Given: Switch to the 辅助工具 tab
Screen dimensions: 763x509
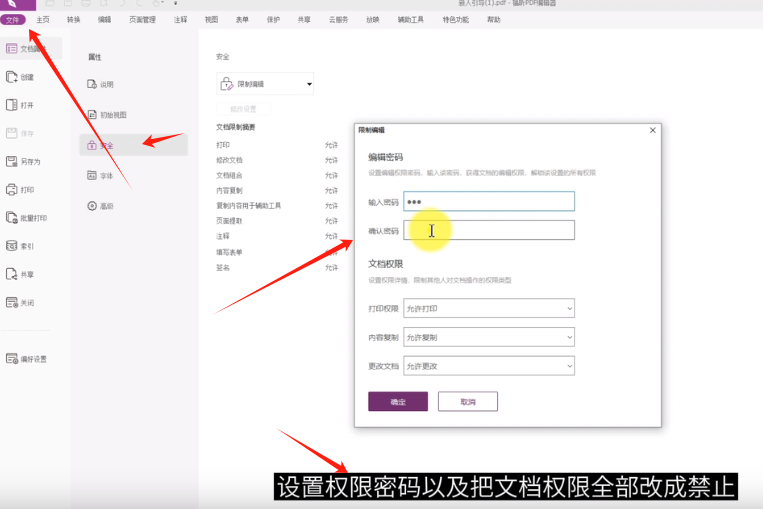Looking at the screenshot, I should (411, 19).
